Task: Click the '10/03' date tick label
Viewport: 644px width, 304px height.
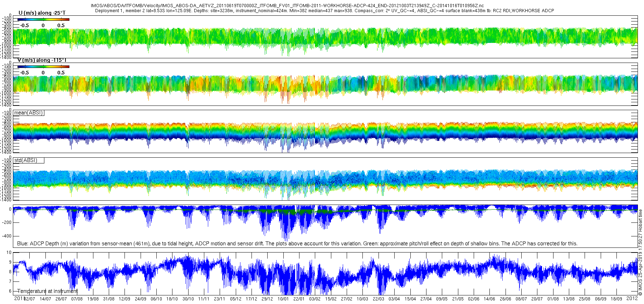Action: tap(362, 299)
